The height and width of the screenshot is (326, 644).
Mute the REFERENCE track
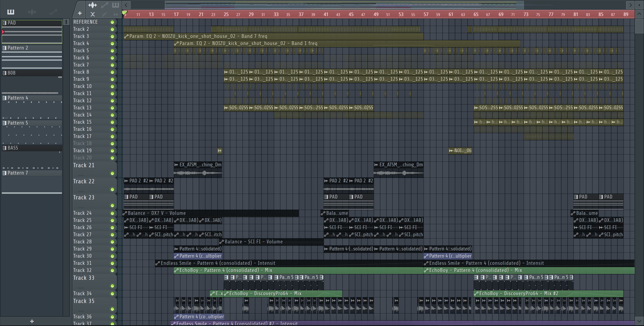[x=112, y=22]
